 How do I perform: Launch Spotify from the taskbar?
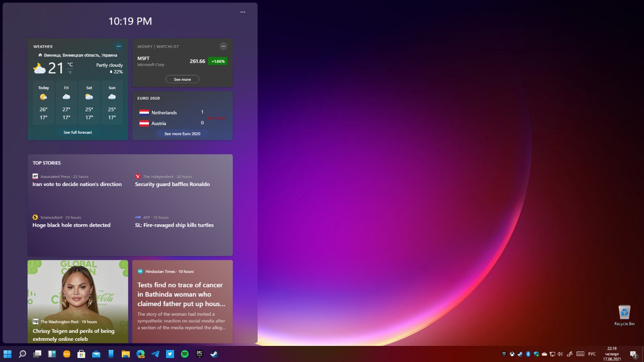[185, 354]
